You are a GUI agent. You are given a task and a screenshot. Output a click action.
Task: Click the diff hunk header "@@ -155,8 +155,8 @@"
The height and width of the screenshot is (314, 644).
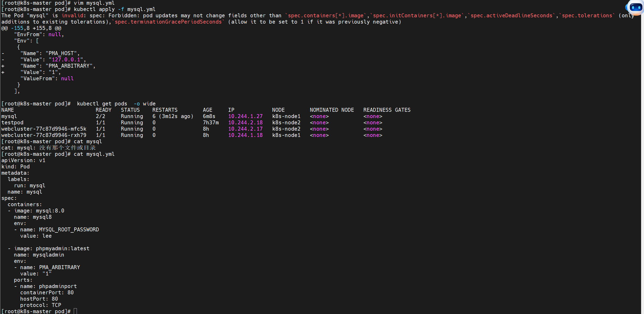click(31, 28)
